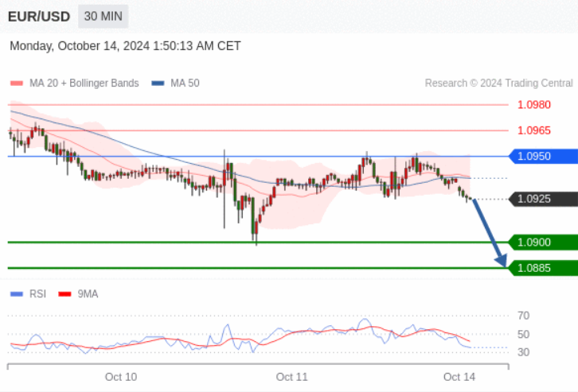Click the 1.0965 resistance level label
578x392 pixels.
coord(534,130)
